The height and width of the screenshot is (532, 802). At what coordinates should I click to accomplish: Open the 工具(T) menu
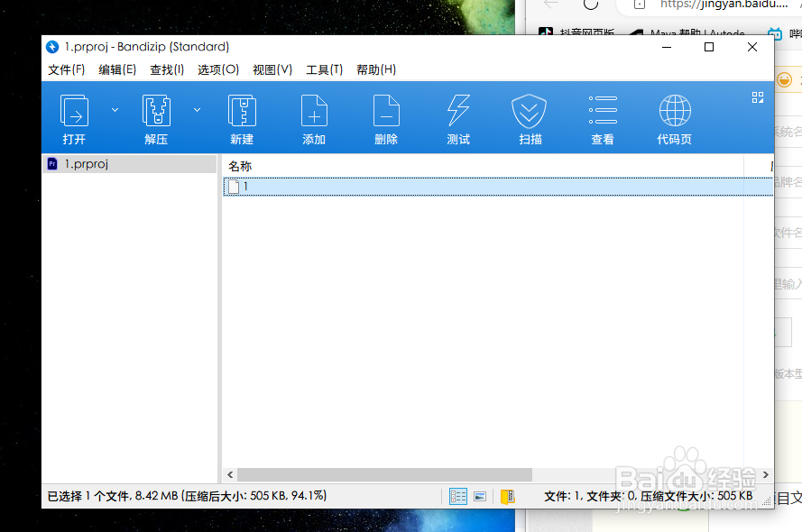coord(324,69)
